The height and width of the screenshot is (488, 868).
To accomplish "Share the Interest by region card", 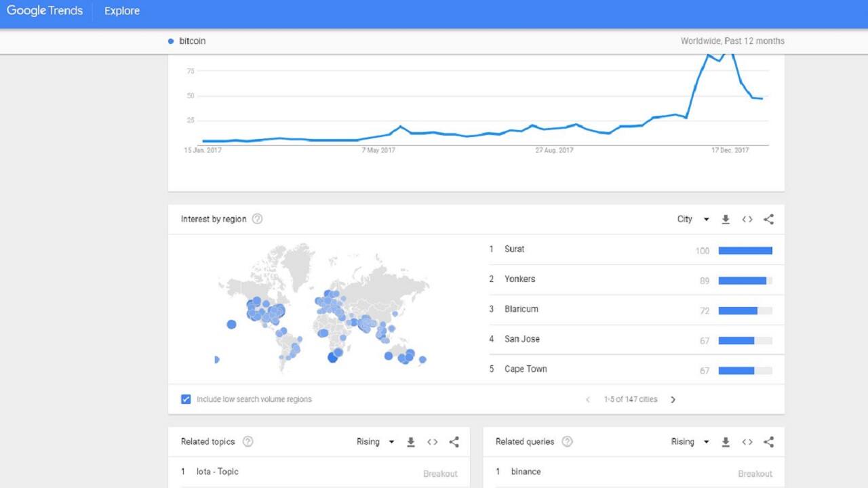I will coord(768,220).
